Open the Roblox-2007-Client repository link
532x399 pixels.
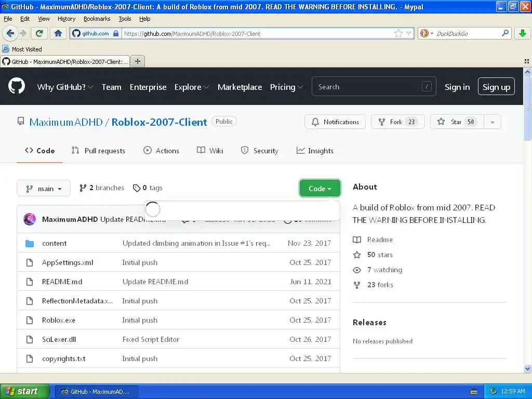click(159, 122)
